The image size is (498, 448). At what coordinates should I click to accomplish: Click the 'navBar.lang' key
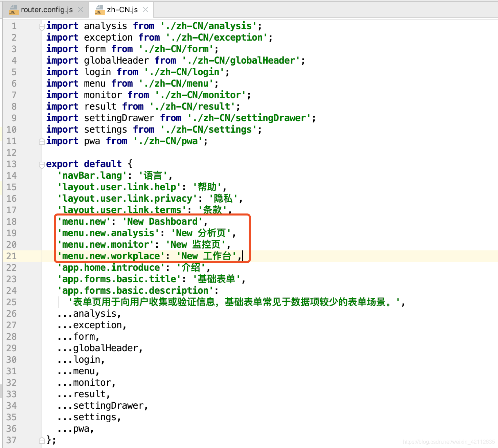point(92,176)
